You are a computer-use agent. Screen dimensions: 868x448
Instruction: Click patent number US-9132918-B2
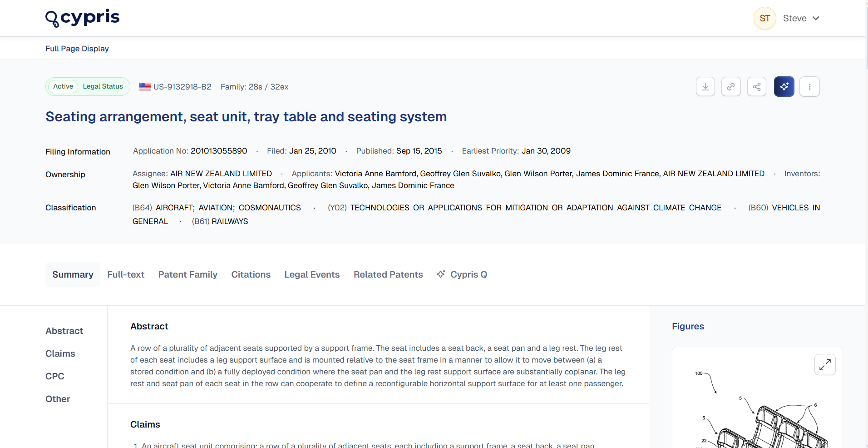pos(182,87)
